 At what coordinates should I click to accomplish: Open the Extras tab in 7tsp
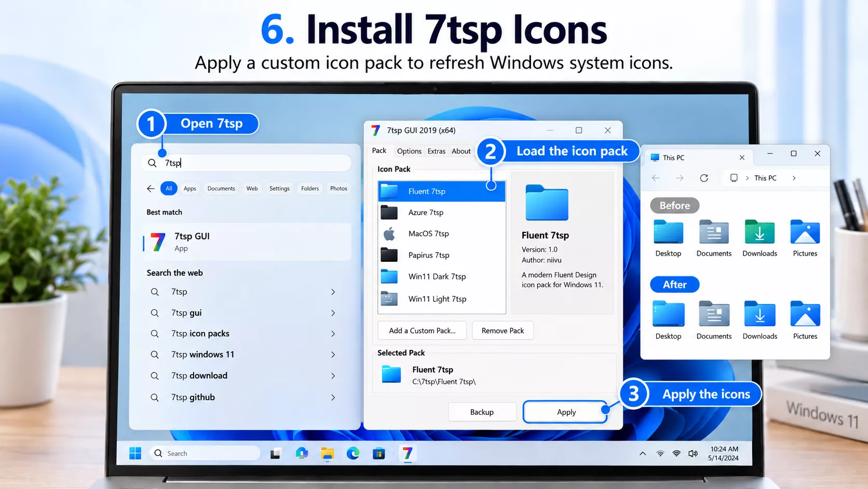pyautogui.click(x=437, y=151)
